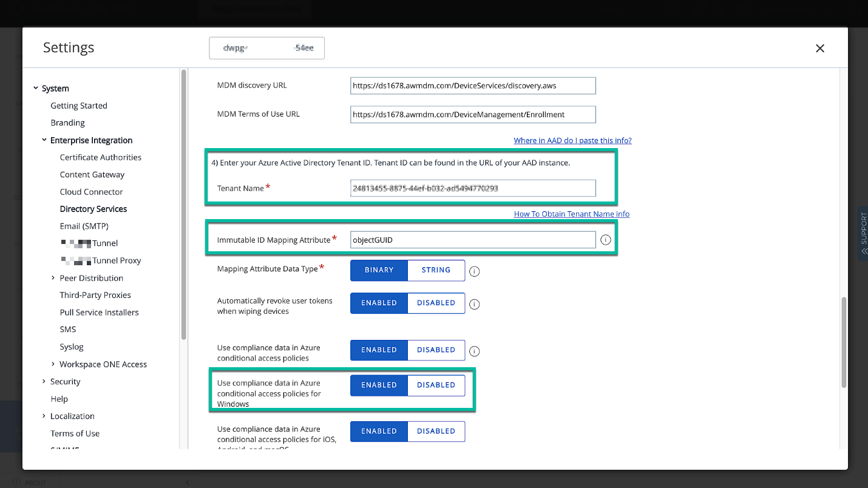The image size is (868, 488).
Task: Open the Support side tab
Action: (863, 234)
